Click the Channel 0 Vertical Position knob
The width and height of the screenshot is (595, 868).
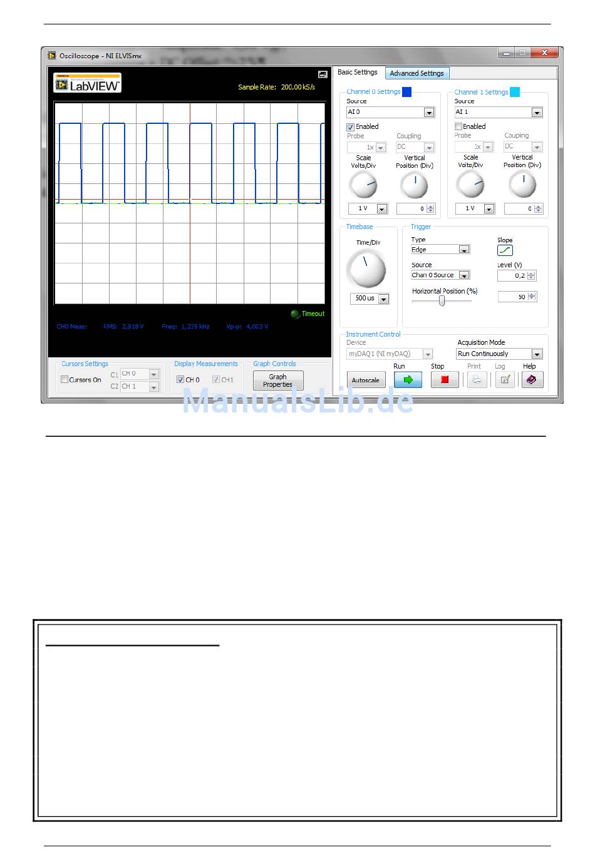click(x=414, y=186)
